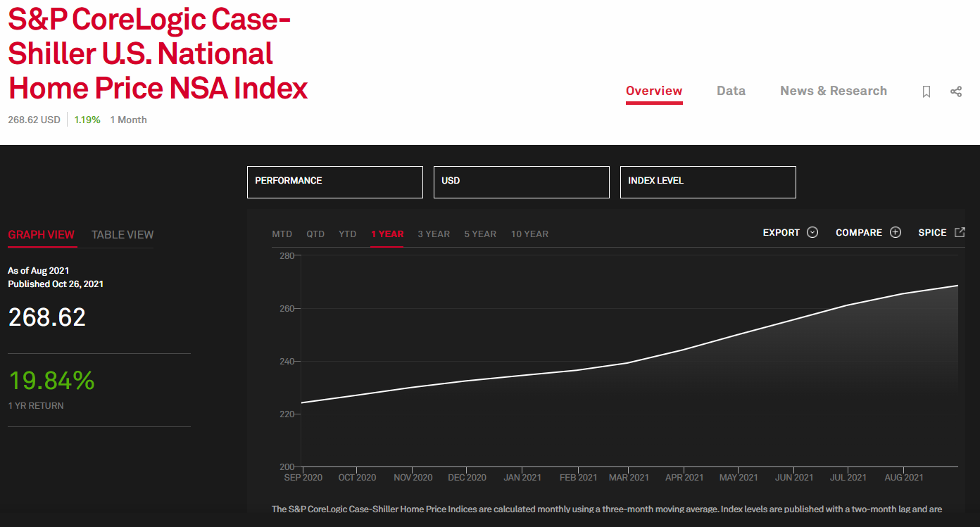Screen dimensions: 980x527
Task: Switch to Table View
Action: (122, 235)
